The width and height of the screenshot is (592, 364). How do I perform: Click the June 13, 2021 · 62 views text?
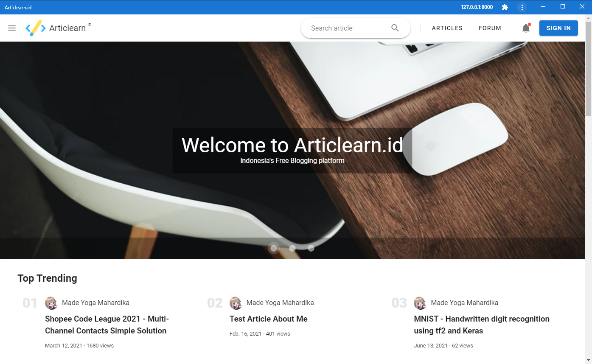[x=443, y=346]
